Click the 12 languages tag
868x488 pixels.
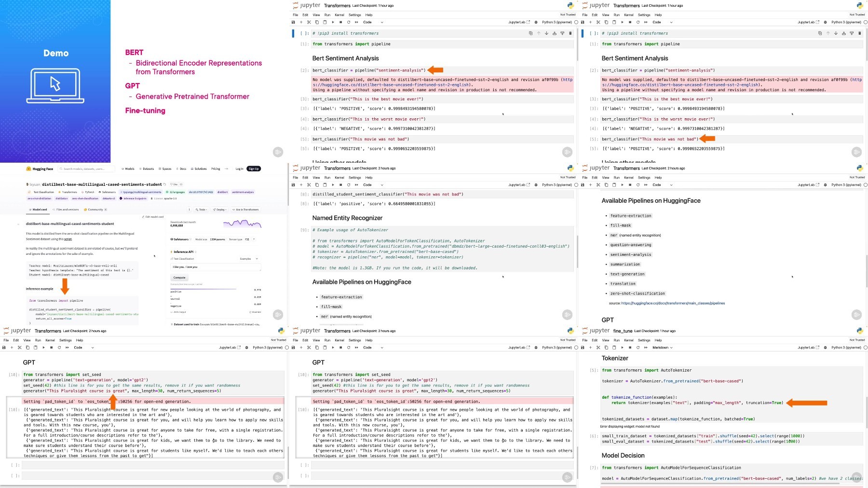click(176, 192)
